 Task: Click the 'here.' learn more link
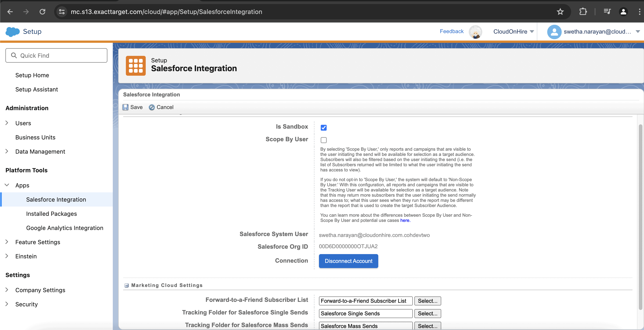405,221
